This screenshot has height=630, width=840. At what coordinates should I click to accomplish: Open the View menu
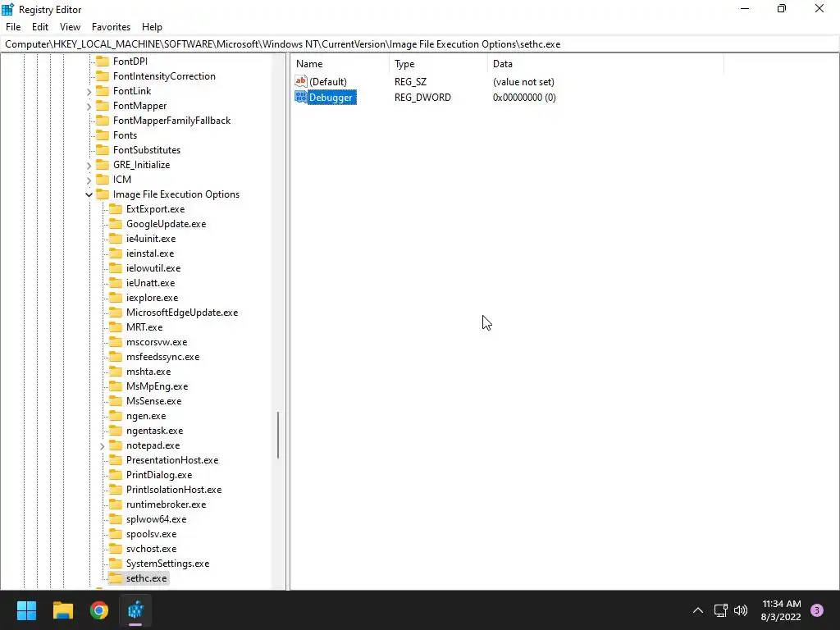[x=70, y=27]
